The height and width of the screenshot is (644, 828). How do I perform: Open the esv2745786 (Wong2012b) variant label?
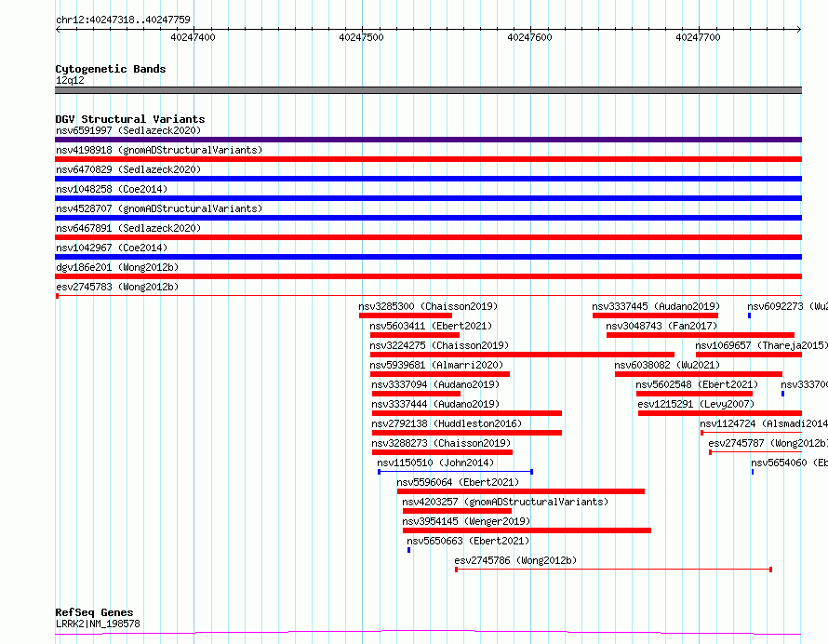[515, 560]
